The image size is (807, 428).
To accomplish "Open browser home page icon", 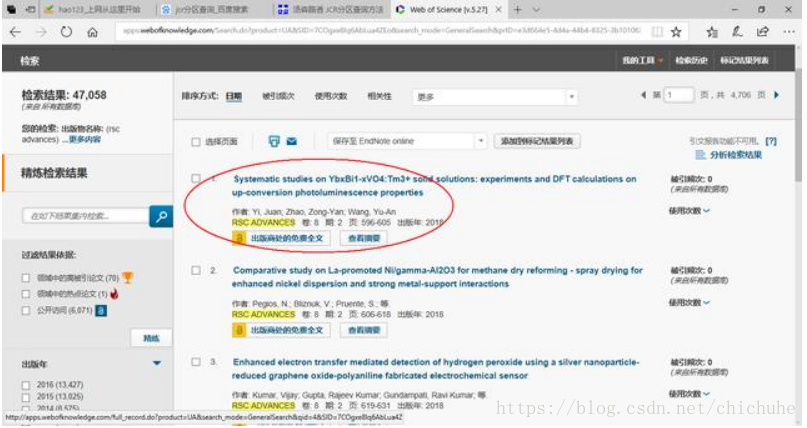I will tap(92, 32).
